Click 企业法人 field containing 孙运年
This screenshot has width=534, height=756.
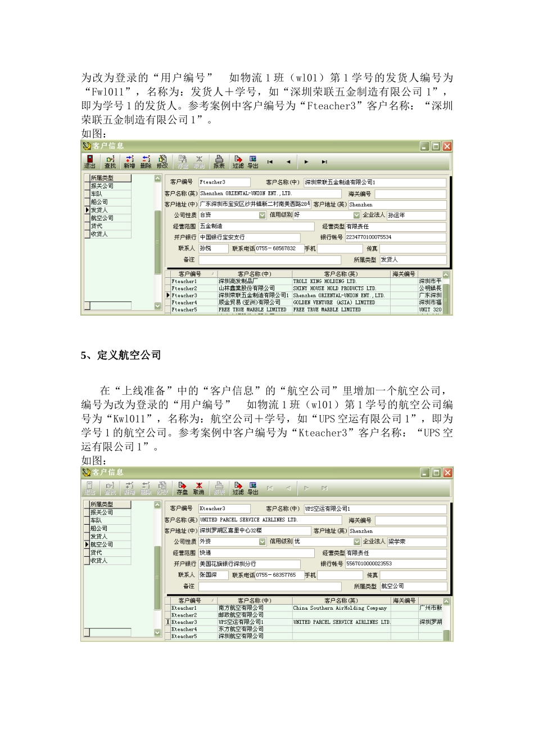click(x=417, y=215)
